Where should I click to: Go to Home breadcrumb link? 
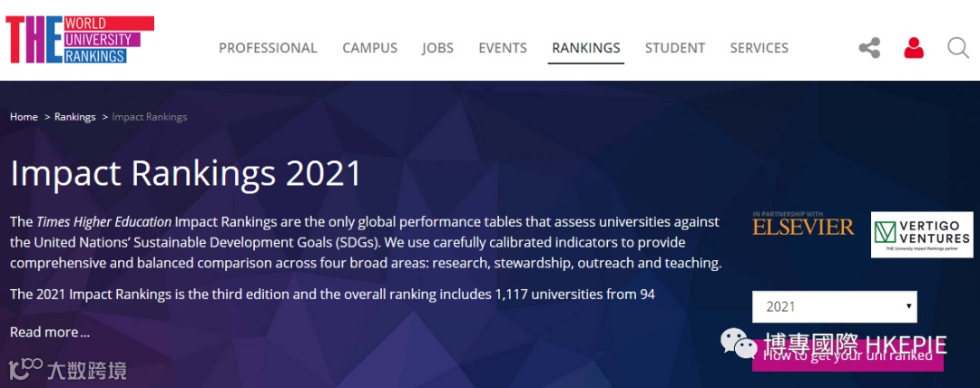click(x=24, y=117)
